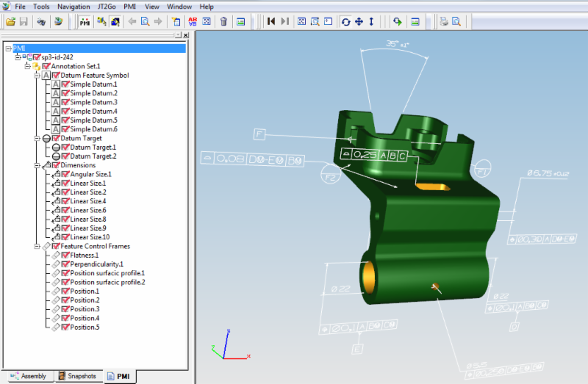Viewport: 588px width, 384px height.
Task: Select Position.3 in the tree
Action: coord(85,309)
